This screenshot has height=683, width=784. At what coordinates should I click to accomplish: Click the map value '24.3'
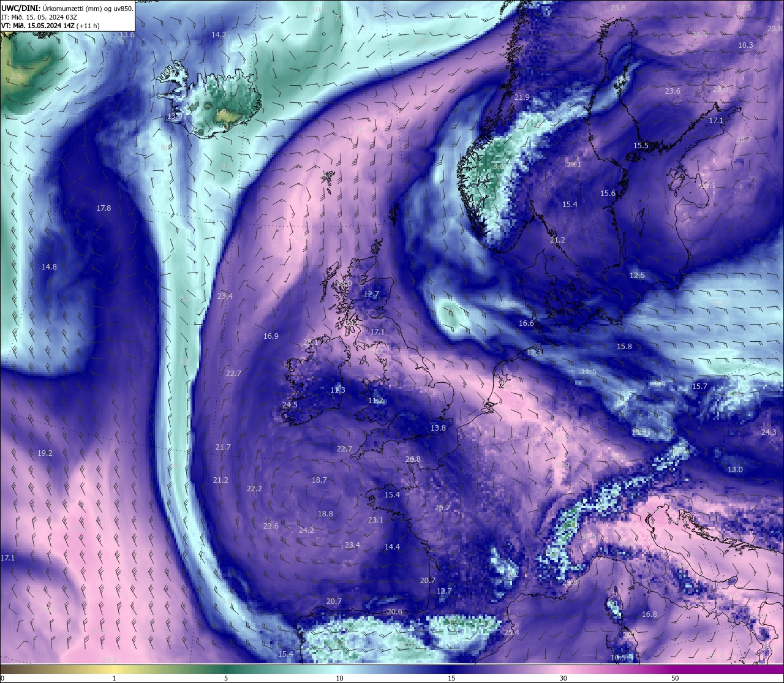click(x=769, y=432)
